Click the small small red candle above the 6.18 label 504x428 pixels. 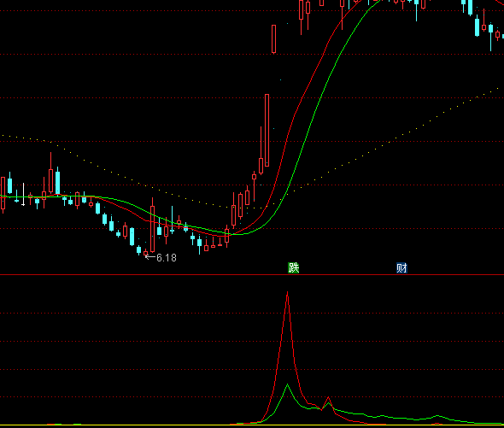(145, 253)
